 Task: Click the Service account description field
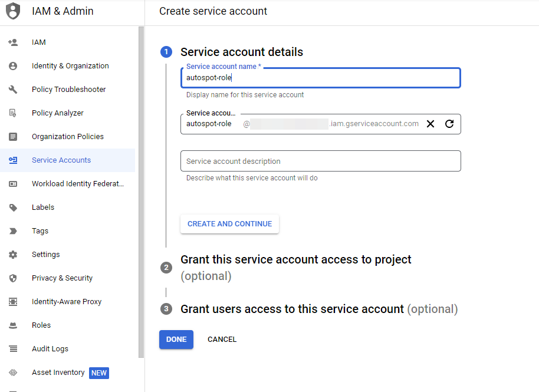320,161
